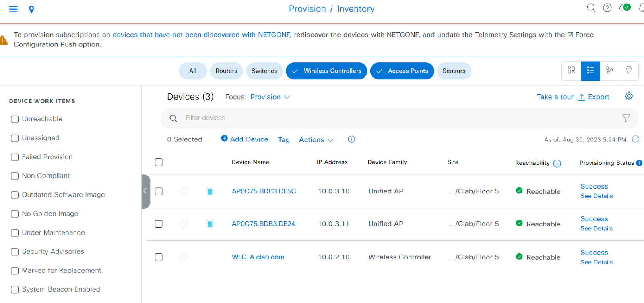Check the System Beacon Enabled filter

15,290
